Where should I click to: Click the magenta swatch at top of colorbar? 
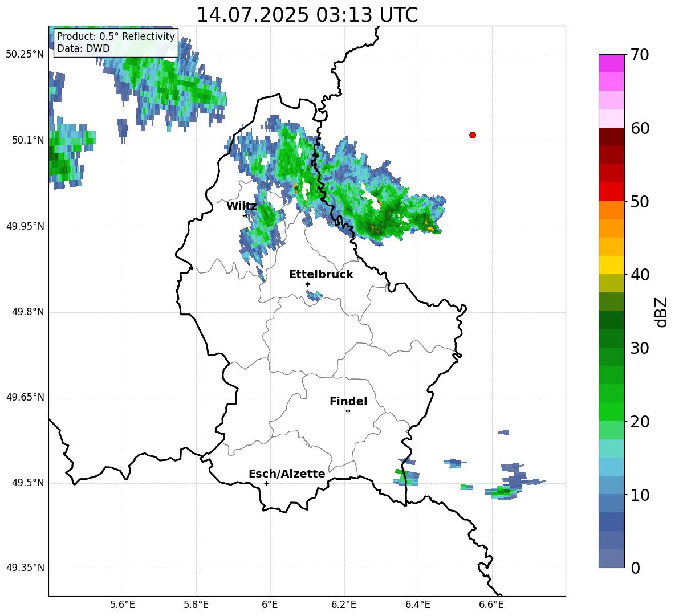611,63
